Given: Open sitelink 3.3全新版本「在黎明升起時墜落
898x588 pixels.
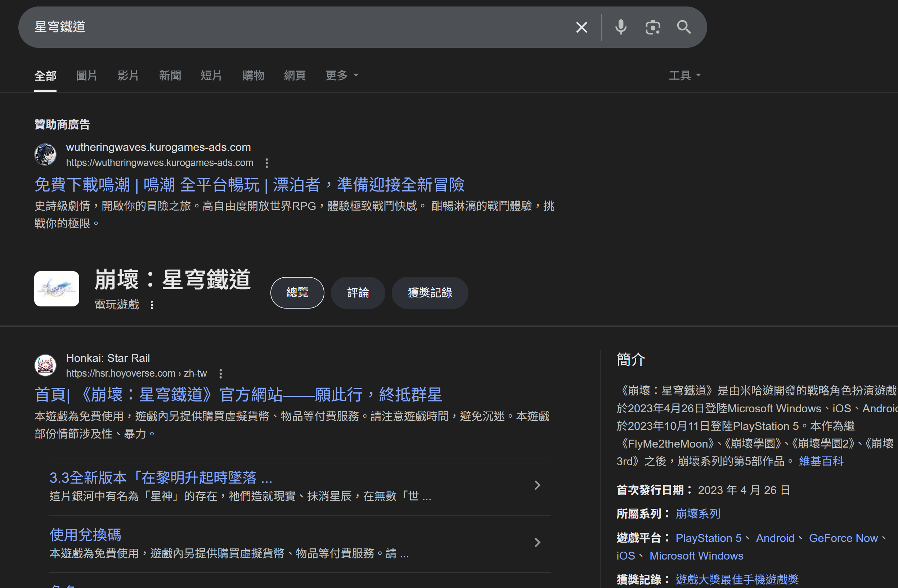Looking at the screenshot, I should coord(161,478).
